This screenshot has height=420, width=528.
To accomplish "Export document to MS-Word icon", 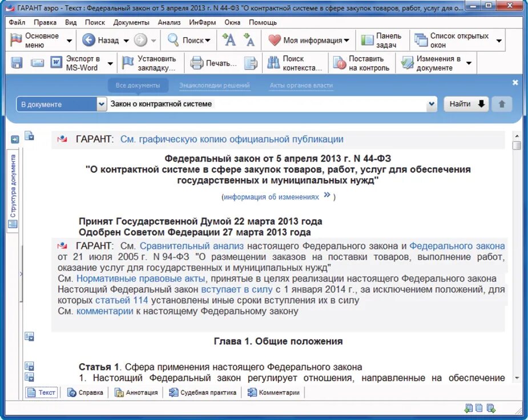I will tap(57, 63).
